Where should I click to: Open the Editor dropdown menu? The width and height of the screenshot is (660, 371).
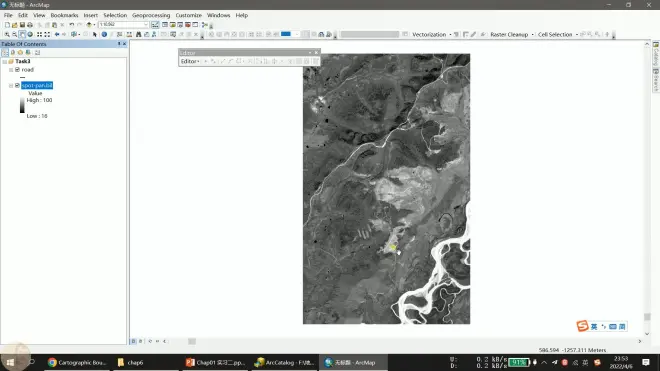click(190, 61)
